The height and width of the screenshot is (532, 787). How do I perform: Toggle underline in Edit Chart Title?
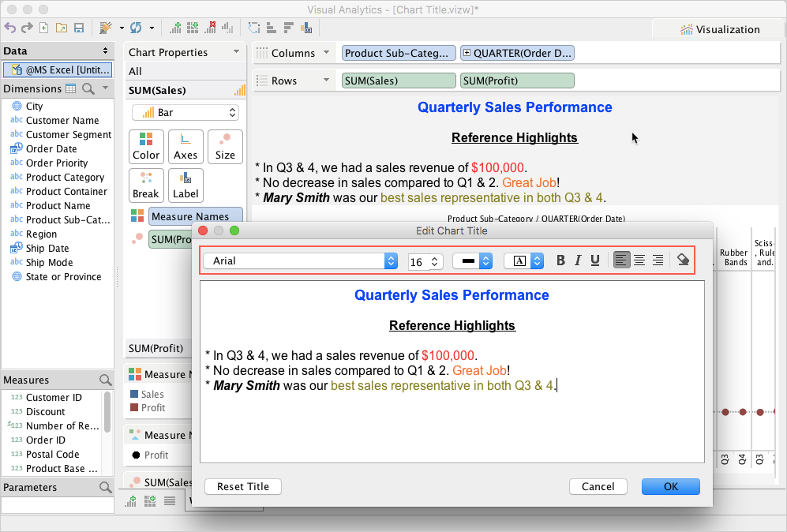(595, 260)
